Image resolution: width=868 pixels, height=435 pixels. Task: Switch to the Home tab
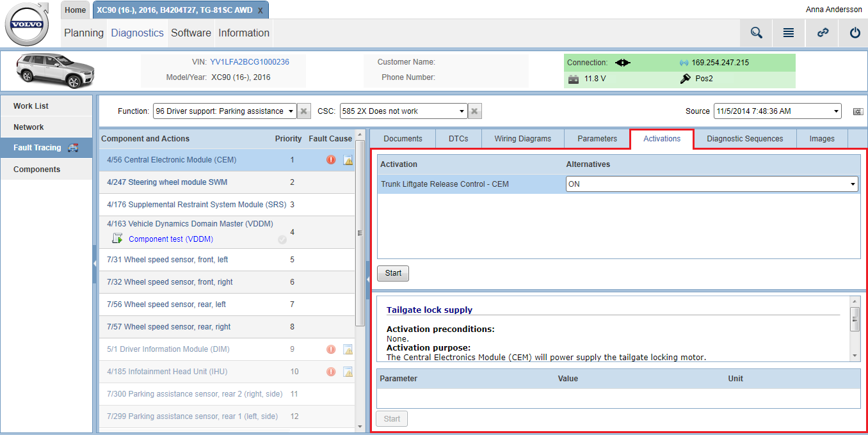tap(76, 10)
